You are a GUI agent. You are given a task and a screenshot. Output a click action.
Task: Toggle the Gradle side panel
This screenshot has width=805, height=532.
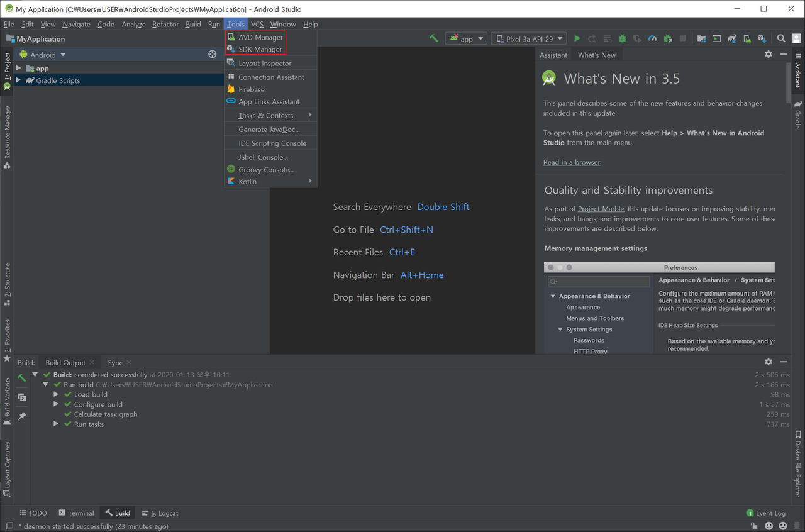point(797,114)
